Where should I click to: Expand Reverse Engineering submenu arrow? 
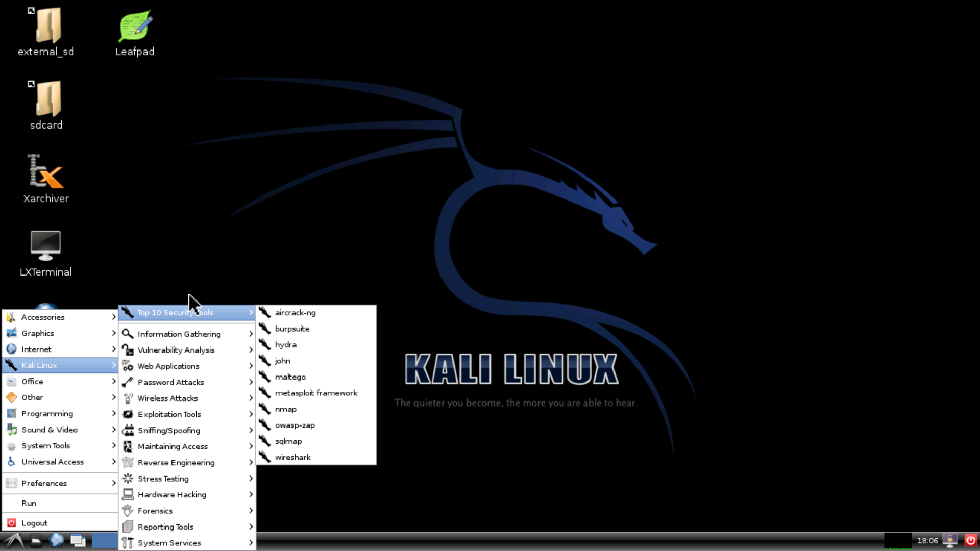point(251,462)
